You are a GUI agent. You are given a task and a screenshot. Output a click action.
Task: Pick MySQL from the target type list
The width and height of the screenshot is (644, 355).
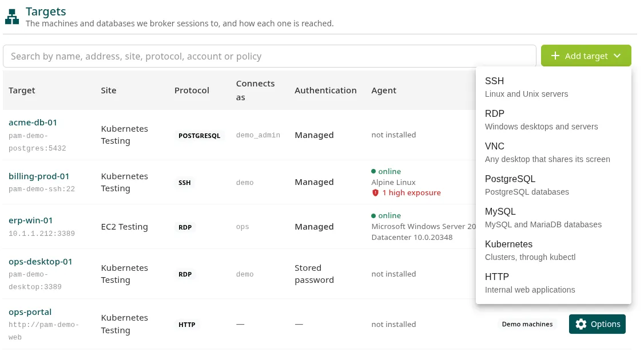553,218
